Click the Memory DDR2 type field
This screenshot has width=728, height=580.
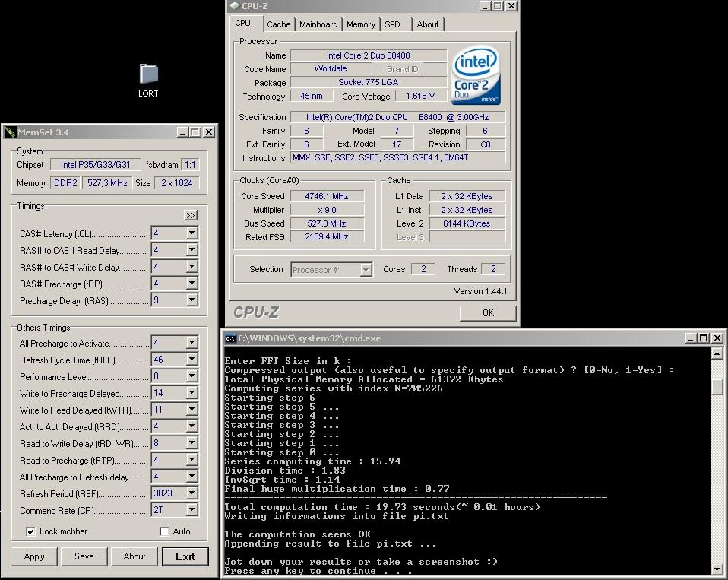pos(65,183)
